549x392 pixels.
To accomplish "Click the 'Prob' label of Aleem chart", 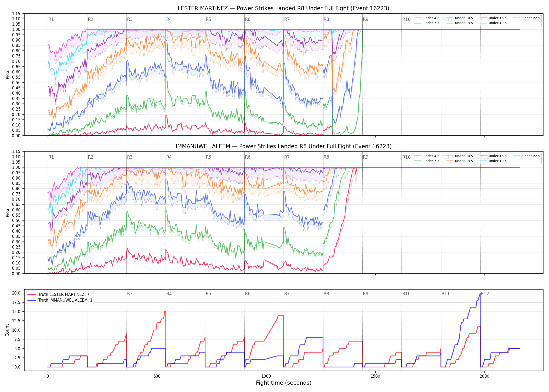I will [x=7, y=213].
